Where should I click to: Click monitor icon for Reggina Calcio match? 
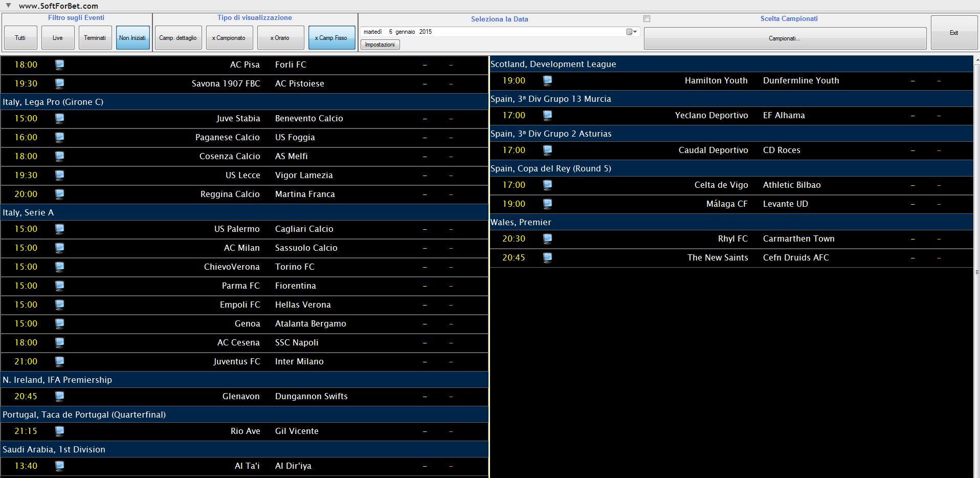tap(59, 194)
